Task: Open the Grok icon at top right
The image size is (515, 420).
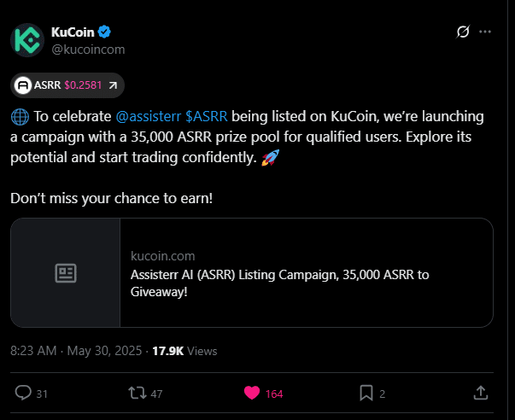Action: (463, 32)
